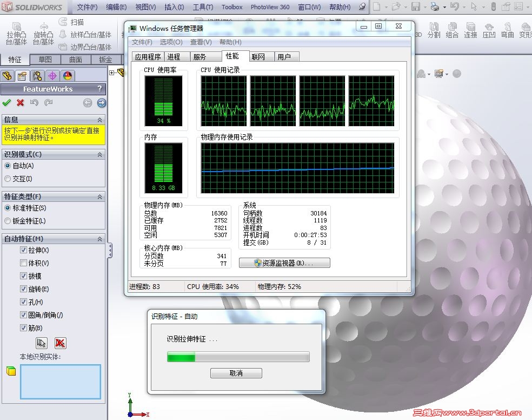
Task: Click the Save floppy icon in toolbar
Action: 416,6
